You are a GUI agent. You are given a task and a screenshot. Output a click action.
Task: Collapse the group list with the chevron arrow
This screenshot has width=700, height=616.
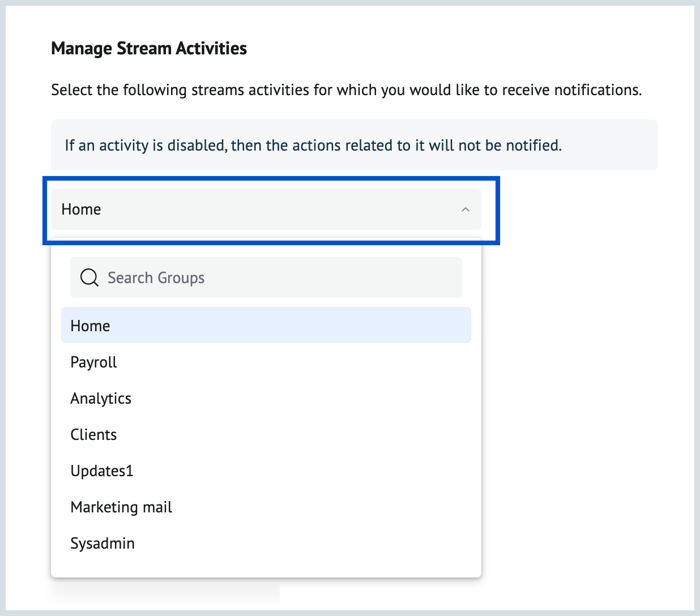(466, 209)
